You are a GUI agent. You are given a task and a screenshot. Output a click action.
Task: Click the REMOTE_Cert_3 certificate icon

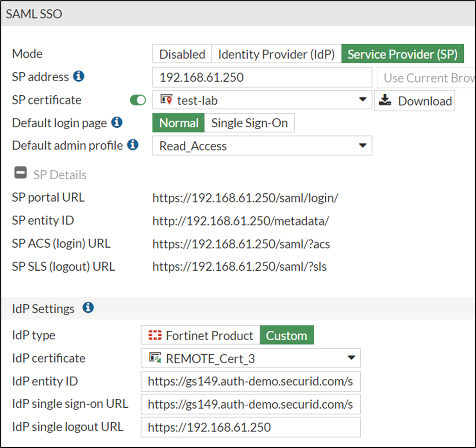155,359
